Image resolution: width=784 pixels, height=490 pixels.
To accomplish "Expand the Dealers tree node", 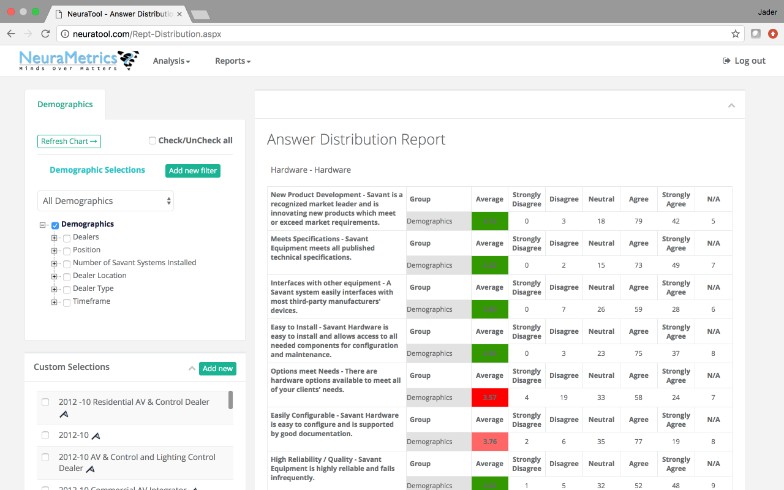I will (x=54, y=238).
